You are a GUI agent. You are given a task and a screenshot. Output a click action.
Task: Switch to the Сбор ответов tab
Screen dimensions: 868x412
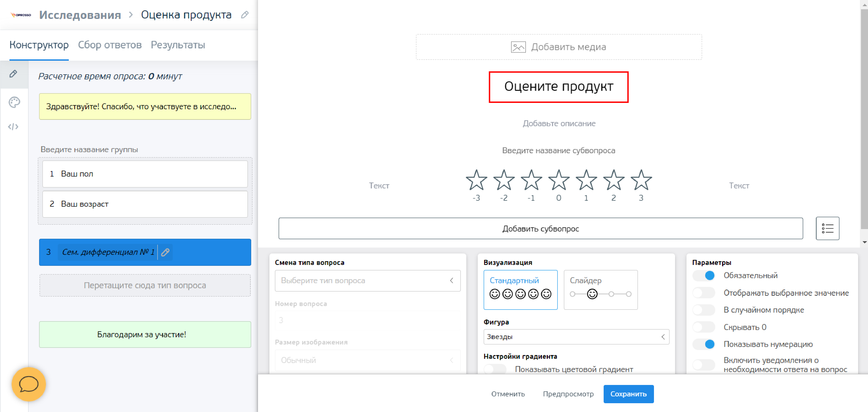(110, 45)
